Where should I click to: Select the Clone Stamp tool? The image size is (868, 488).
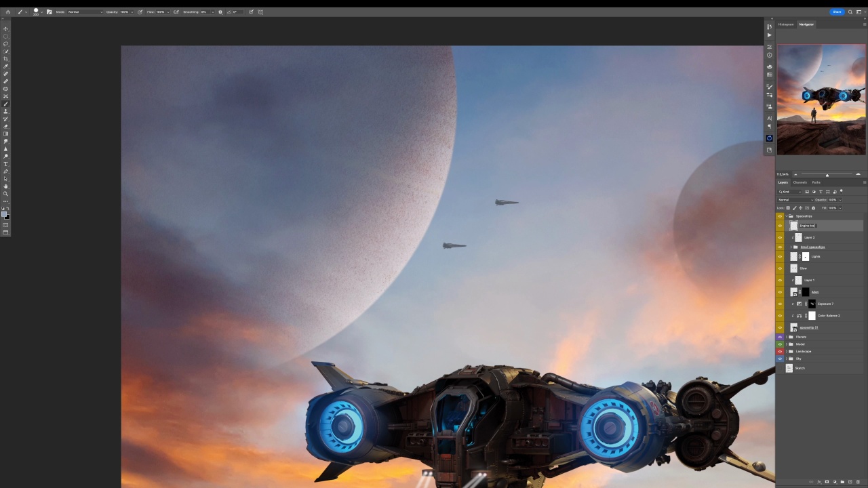click(5, 111)
